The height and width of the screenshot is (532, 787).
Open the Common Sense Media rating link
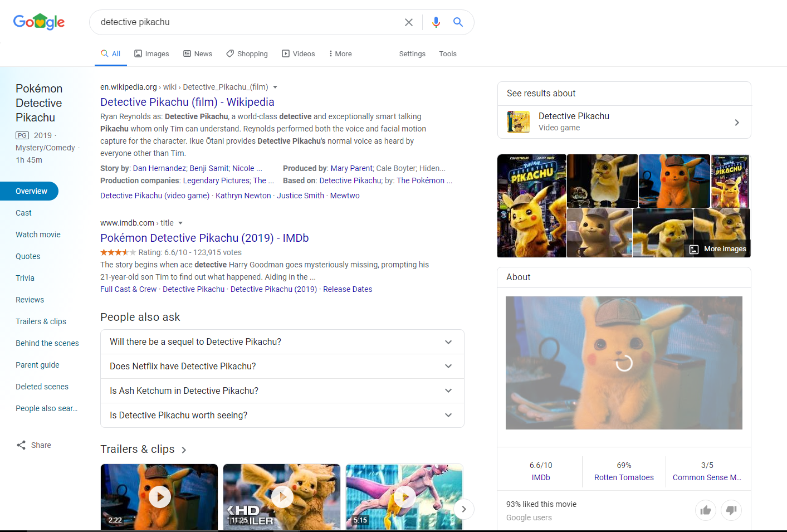[707, 477]
